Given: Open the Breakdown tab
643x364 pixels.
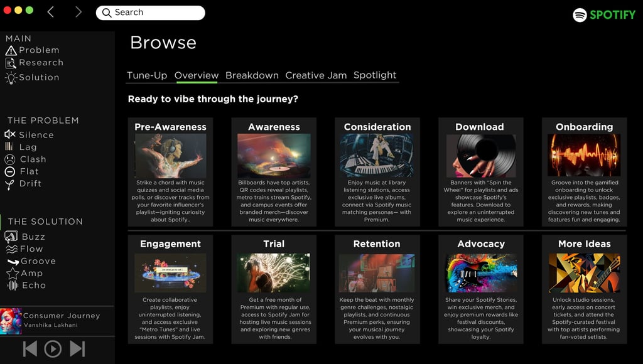Looking at the screenshot, I should pyautogui.click(x=252, y=75).
